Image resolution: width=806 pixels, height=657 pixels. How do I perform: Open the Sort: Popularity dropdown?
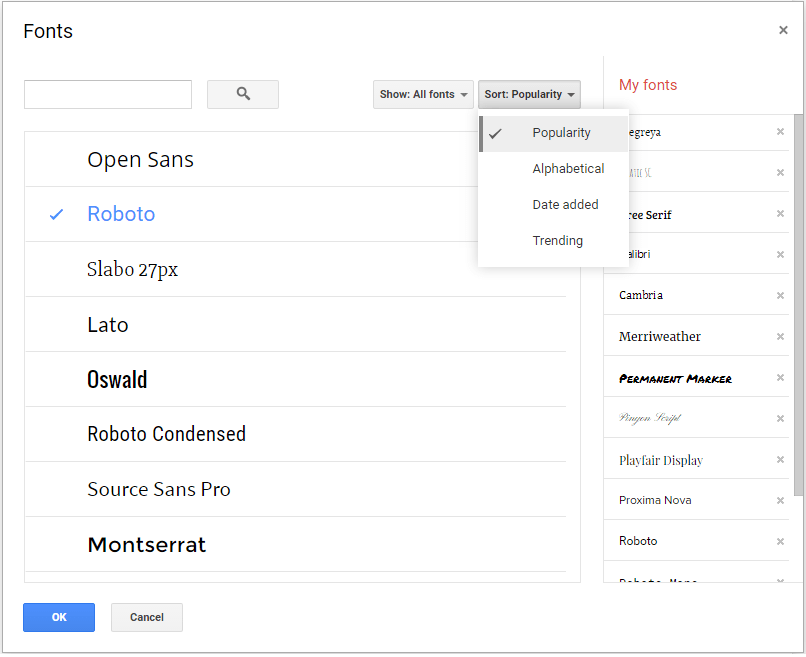[x=529, y=94]
